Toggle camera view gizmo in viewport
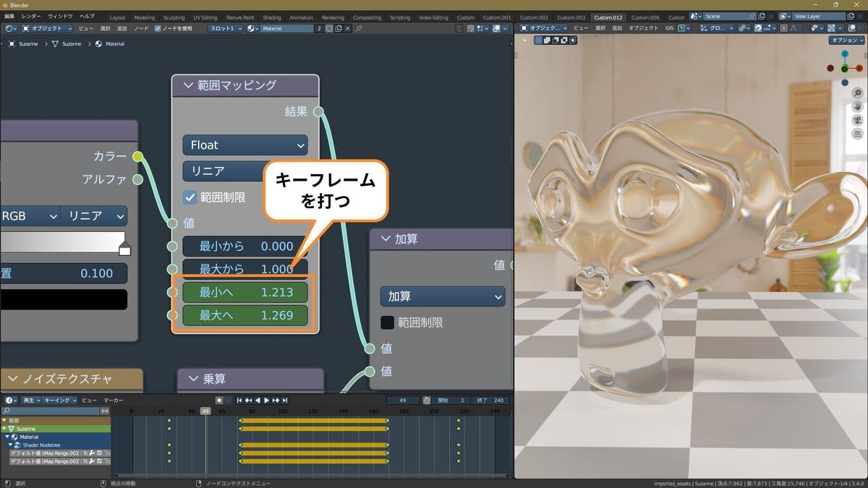The image size is (868, 488). tap(857, 120)
